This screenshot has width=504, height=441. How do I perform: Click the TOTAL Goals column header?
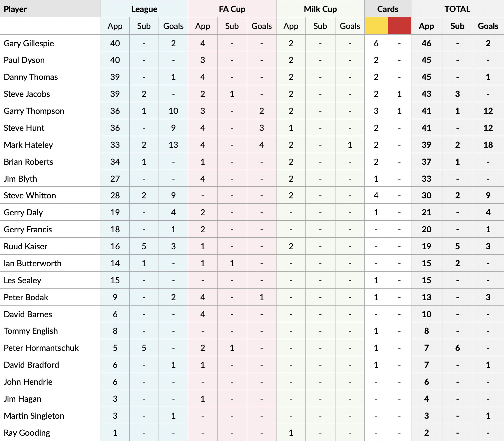488,26
